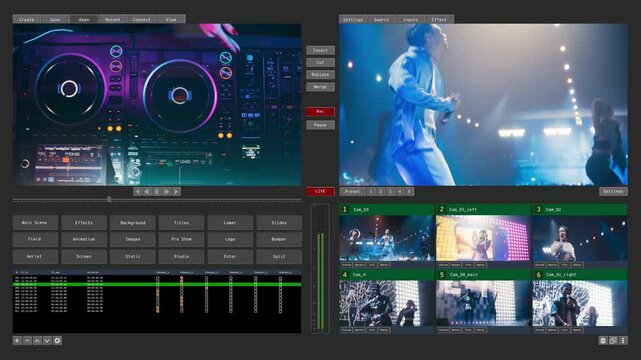Click the Preset button
The width and height of the screenshot is (641, 360).
tap(352, 191)
